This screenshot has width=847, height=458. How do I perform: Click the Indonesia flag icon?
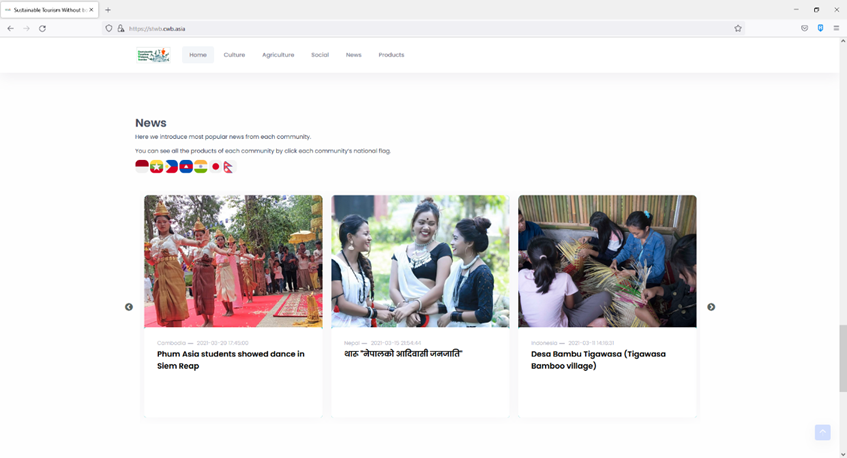[142, 166]
